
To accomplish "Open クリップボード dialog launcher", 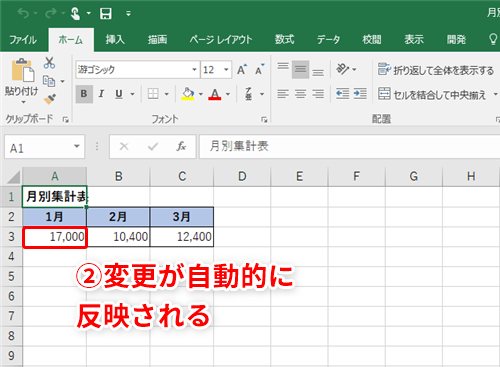I will coord(66,119).
